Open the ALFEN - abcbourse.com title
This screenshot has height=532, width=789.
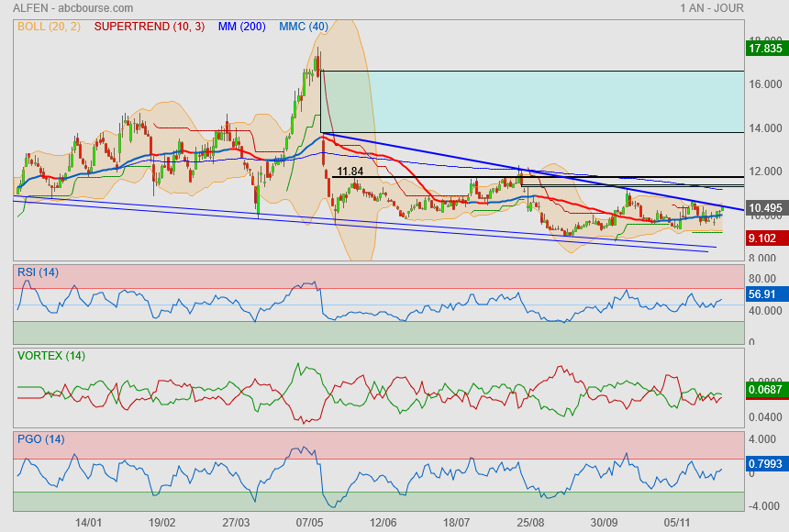pos(72,8)
